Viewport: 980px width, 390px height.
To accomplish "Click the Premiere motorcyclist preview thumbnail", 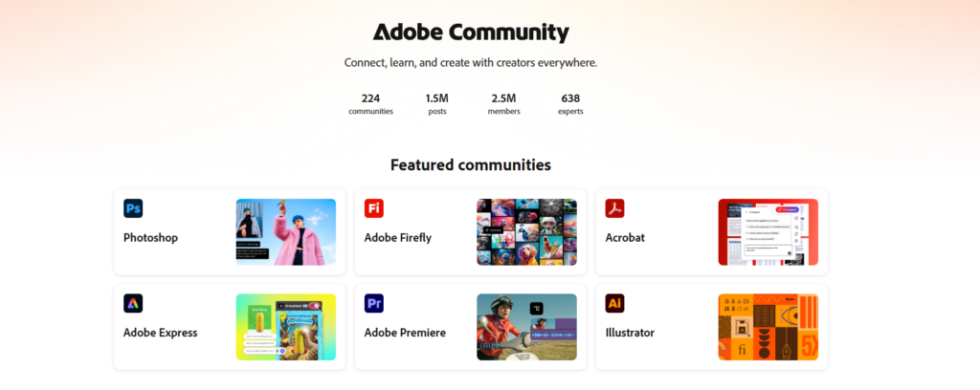I will 527,327.
